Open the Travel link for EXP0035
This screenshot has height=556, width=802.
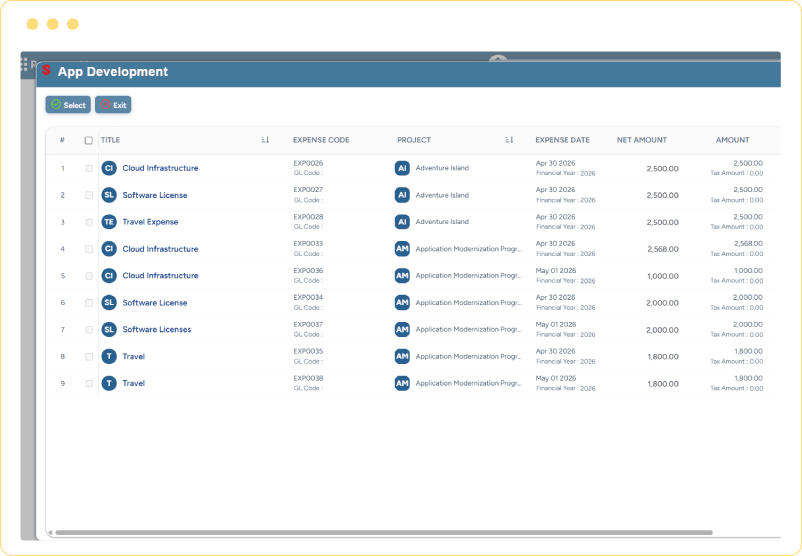[x=133, y=357]
